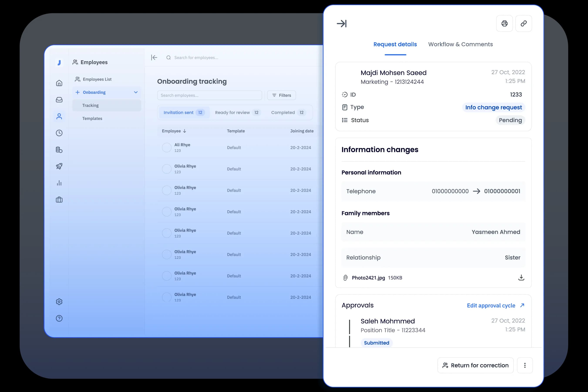Switch to Workflow & Comments tab
588x392 pixels.
[x=460, y=44]
